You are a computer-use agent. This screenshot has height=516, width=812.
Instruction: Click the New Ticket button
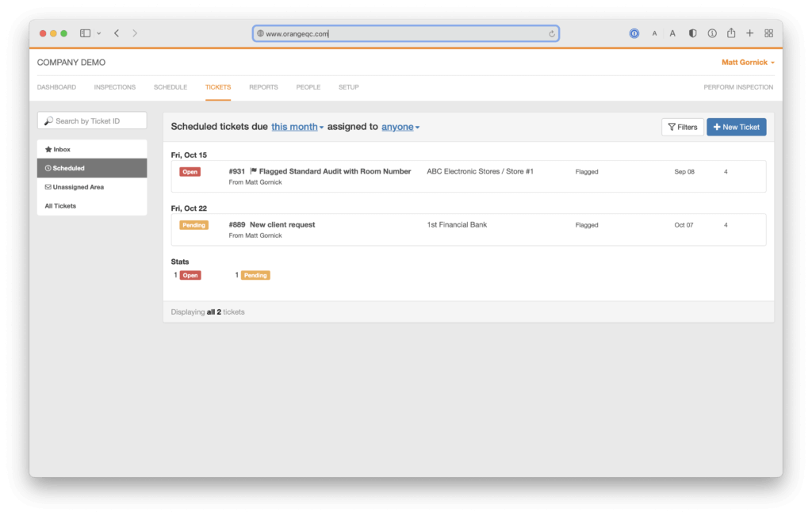coord(736,127)
